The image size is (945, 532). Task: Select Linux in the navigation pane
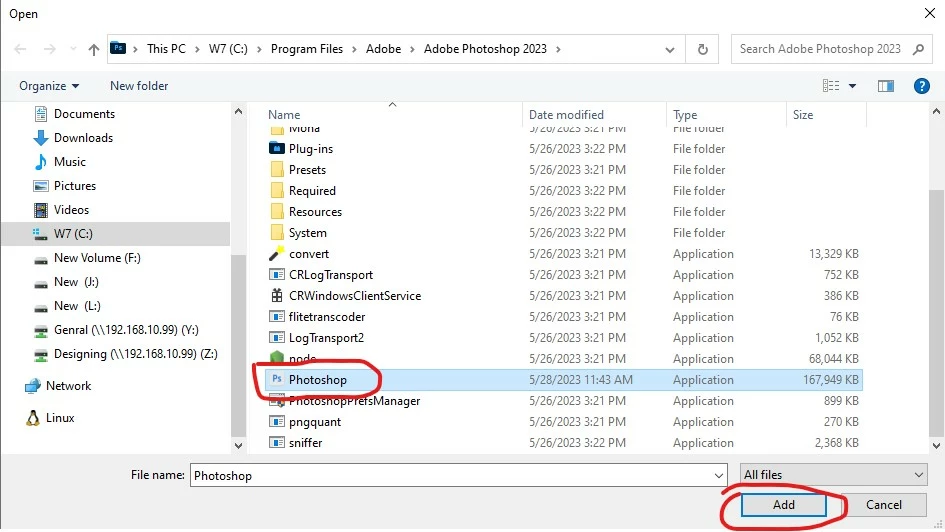60,418
